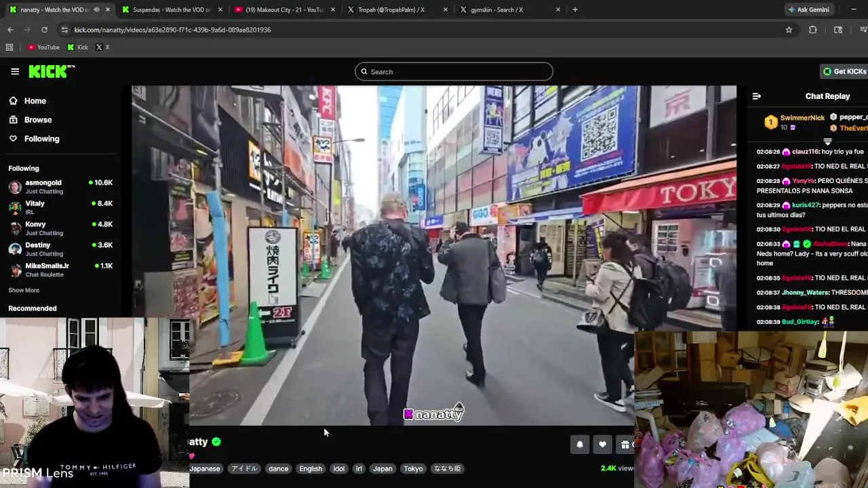The image size is (868, 488).
Task: Expand Following list with Show more
Action: tap(24, 290)
